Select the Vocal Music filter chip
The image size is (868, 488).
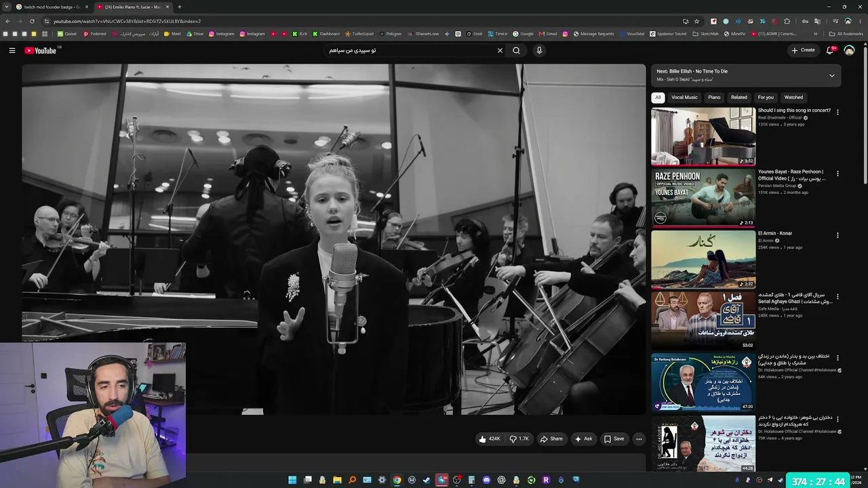point(684,98)
